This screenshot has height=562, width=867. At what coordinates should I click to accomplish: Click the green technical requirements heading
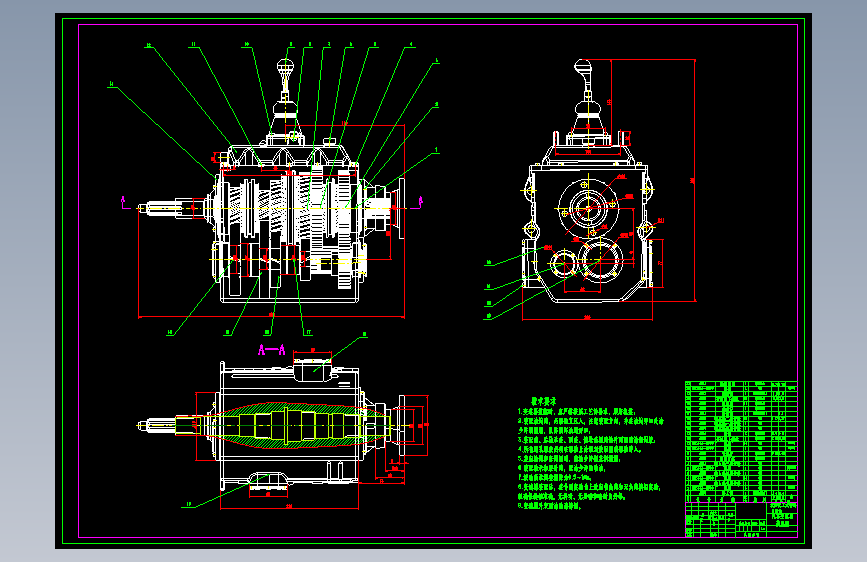point(544,401)
